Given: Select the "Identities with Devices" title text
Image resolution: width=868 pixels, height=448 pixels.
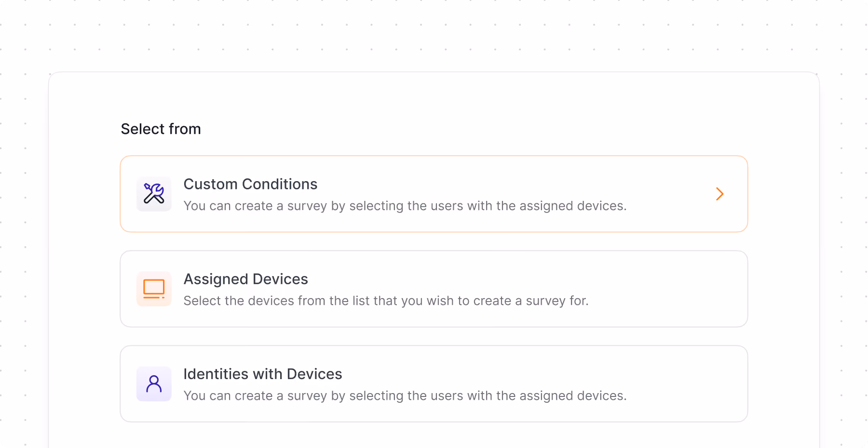Looking at the screenshot, I should tap(263, 374).
